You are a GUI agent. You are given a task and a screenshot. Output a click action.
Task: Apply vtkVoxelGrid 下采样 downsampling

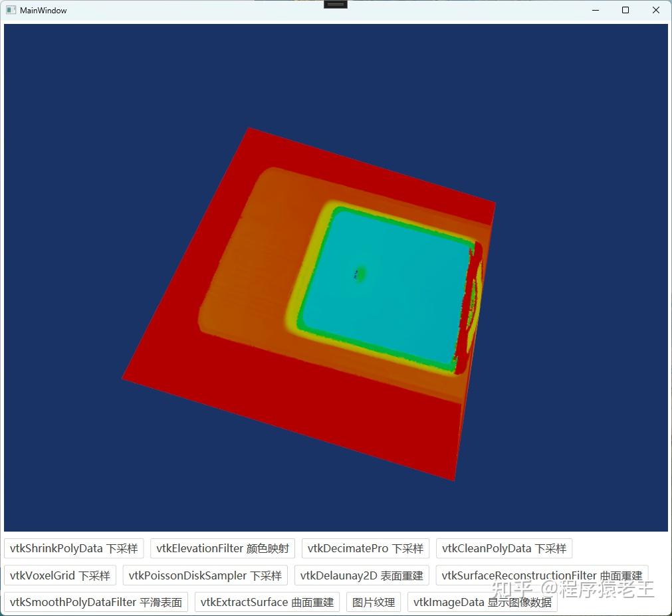pos(59,575)
